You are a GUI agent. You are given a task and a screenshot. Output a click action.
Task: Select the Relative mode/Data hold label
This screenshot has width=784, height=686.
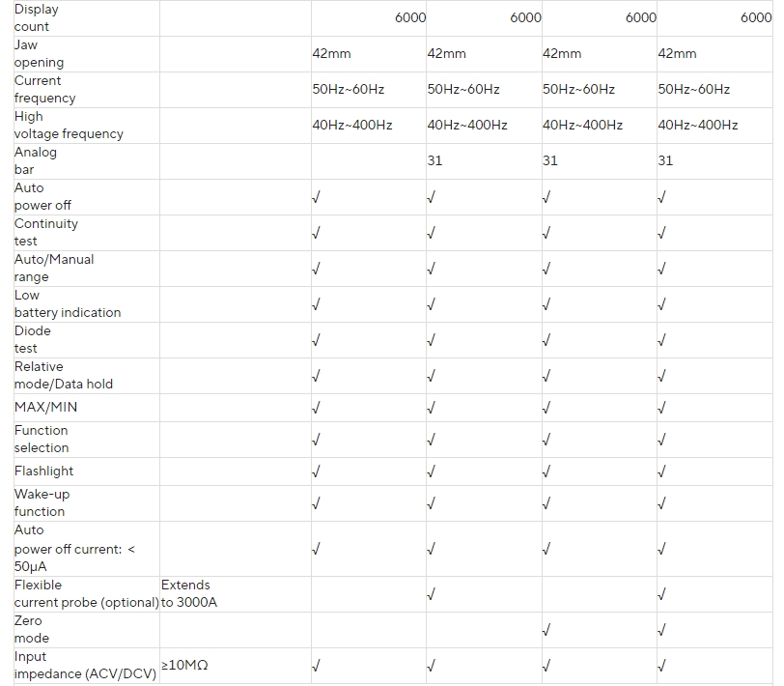[64, 375]
